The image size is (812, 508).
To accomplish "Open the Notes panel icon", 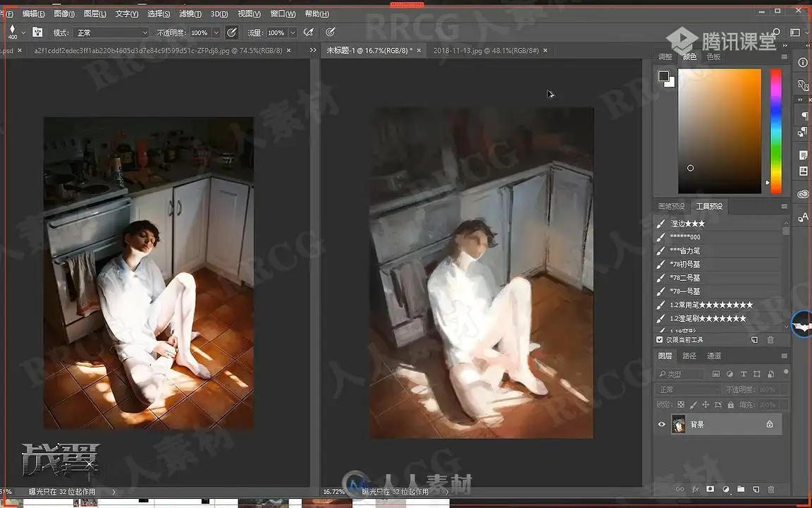I will click(x=804, y=155).
